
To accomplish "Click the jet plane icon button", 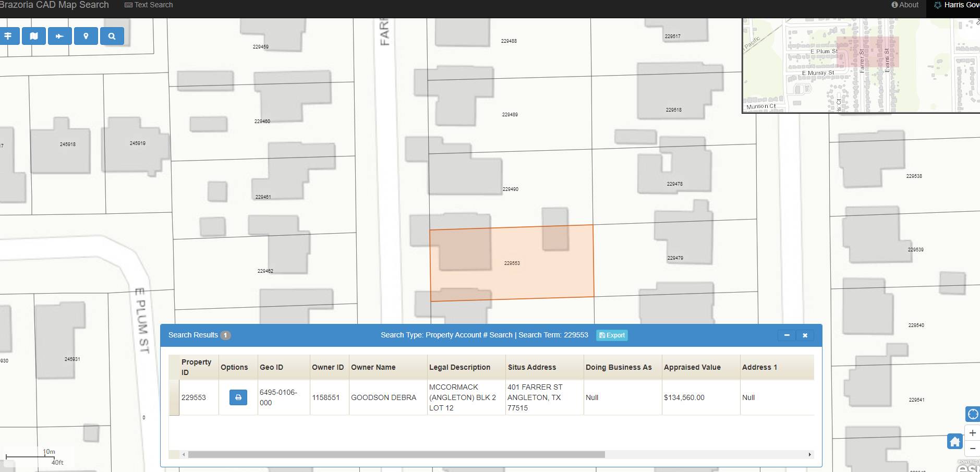I will (x=59, y=36).
